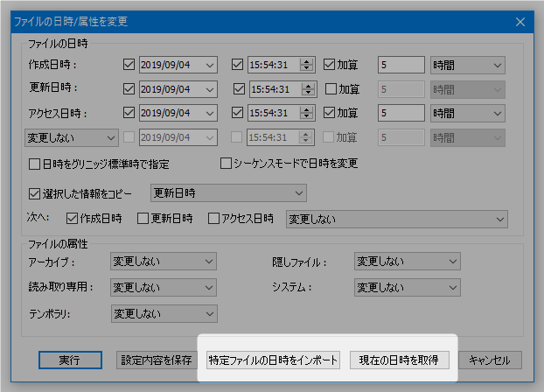
Task: Open the アクセス日時 date picker dropdown
Action: [x=210, y=113]
